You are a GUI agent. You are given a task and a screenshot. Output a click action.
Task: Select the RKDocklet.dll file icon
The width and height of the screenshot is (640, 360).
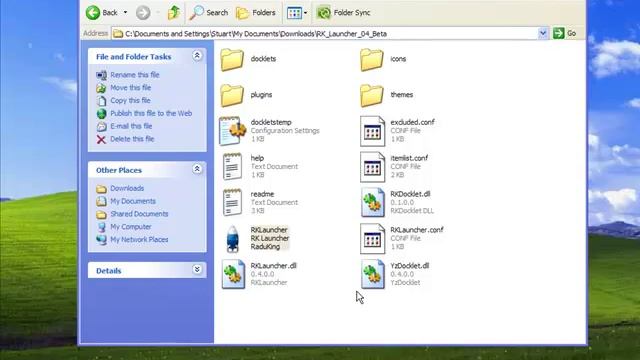pos(373,202)
